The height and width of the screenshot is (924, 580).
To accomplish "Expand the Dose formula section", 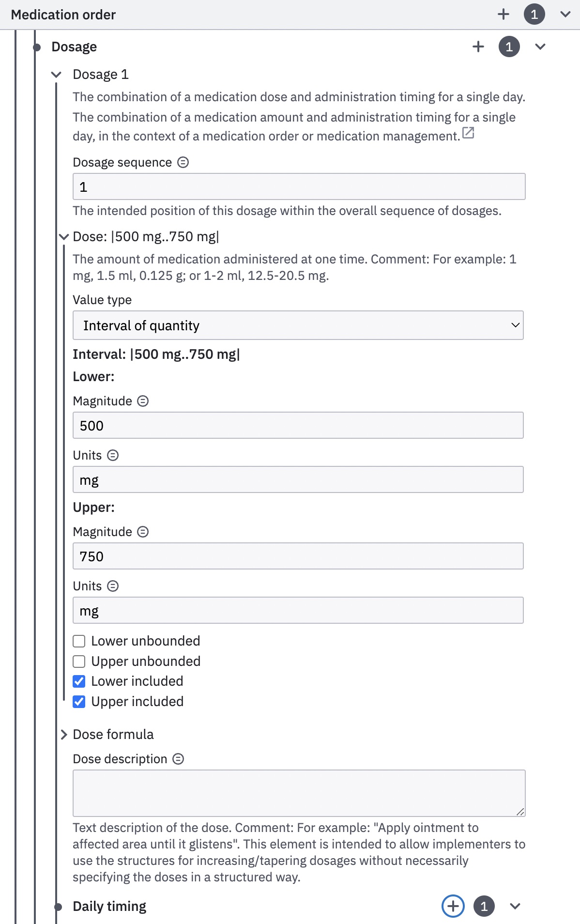I will (64, 735).
